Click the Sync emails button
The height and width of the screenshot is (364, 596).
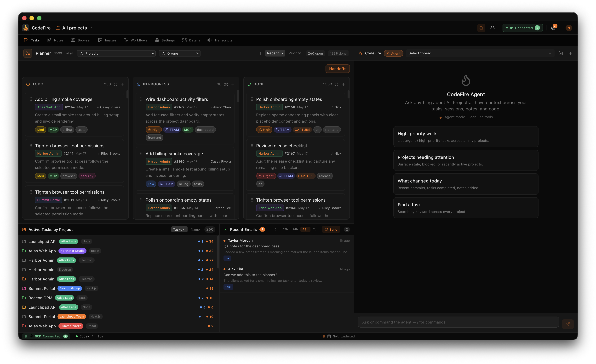pos(331,230)
